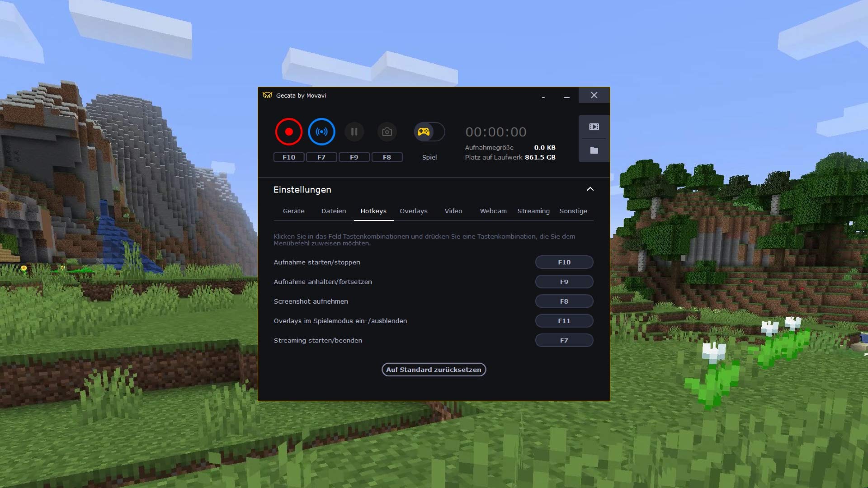Open the Streaming tab
868x488 pixels.
[533, 211]
